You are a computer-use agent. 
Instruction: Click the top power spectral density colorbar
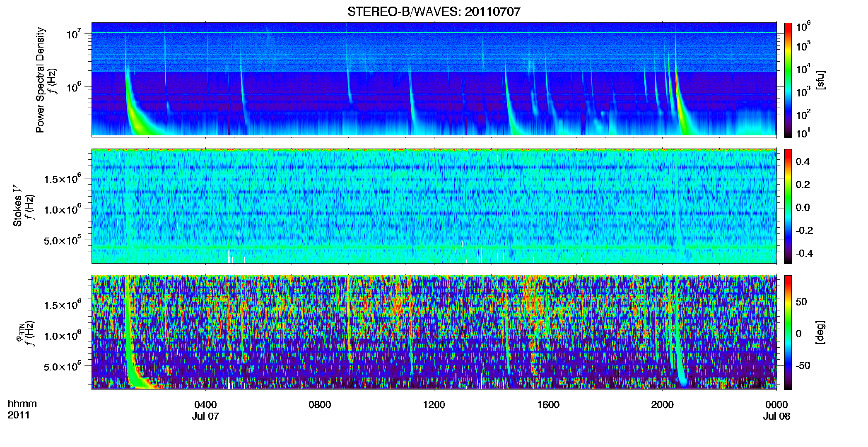788,80
